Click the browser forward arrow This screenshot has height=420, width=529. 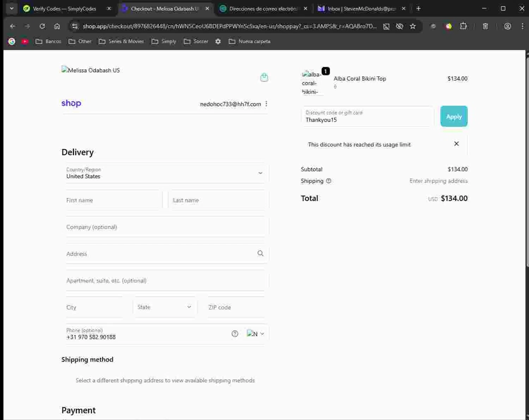pos(28,26)
